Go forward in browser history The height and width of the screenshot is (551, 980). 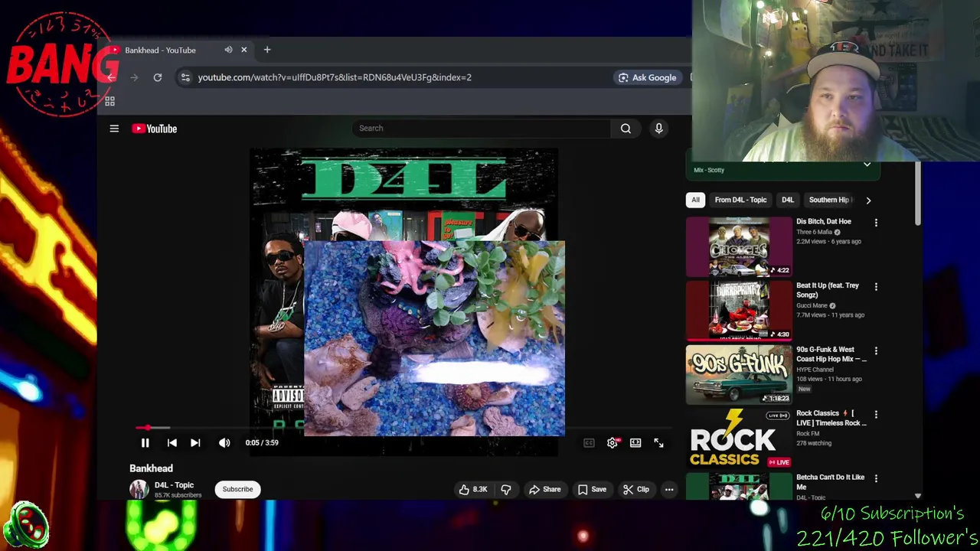click(135, 77)
